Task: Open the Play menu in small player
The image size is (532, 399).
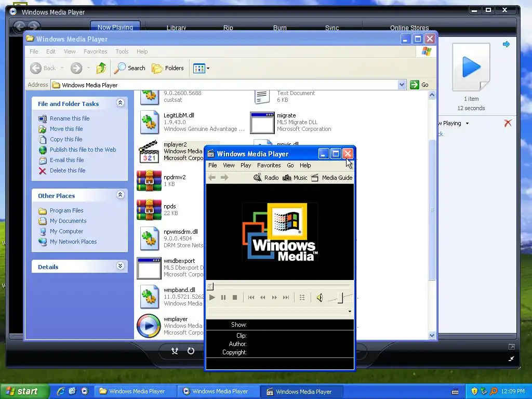Action: click(x=246, y=165)
